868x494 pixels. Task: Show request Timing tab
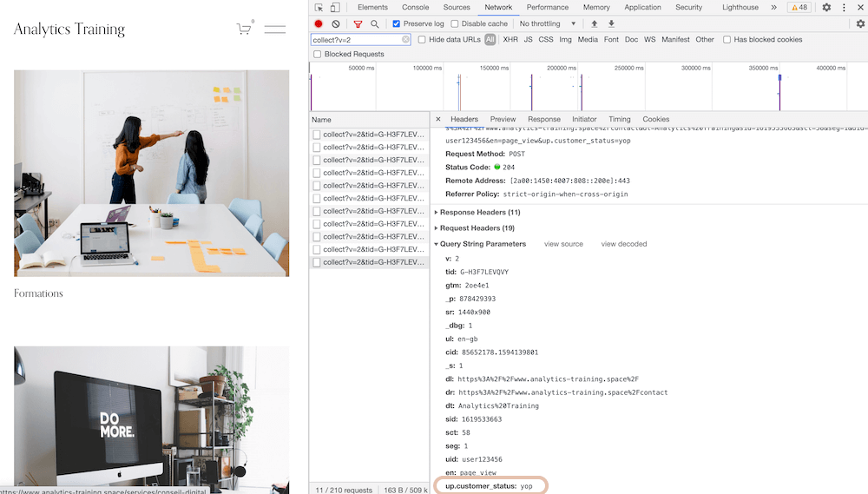pyautogui.click(x=620, y=119)
